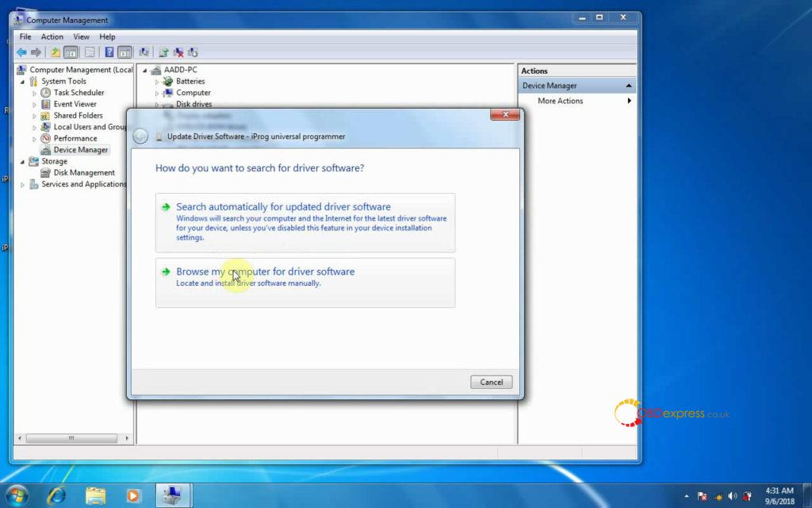Select Device Manager in the tree

[x=81, y=150]
